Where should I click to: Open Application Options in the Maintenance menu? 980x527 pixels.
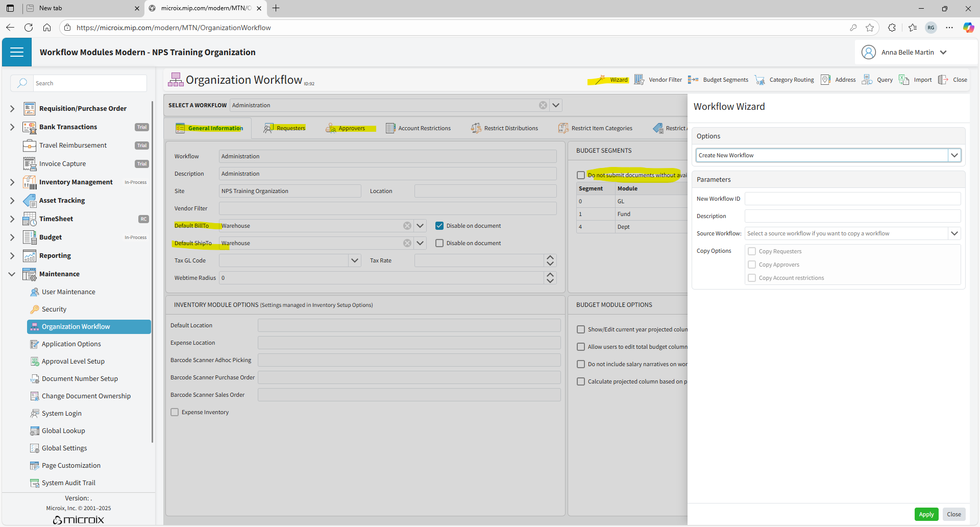pyautogui.click(x=71, y=344)
